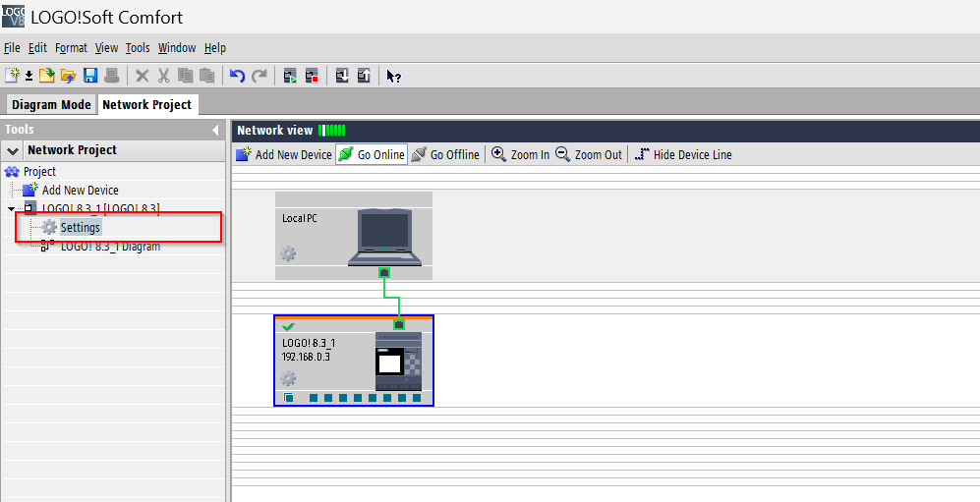This screenshot has width=980, height=502.
Task: Click the Zoom Out button
Action: (589, 154)
